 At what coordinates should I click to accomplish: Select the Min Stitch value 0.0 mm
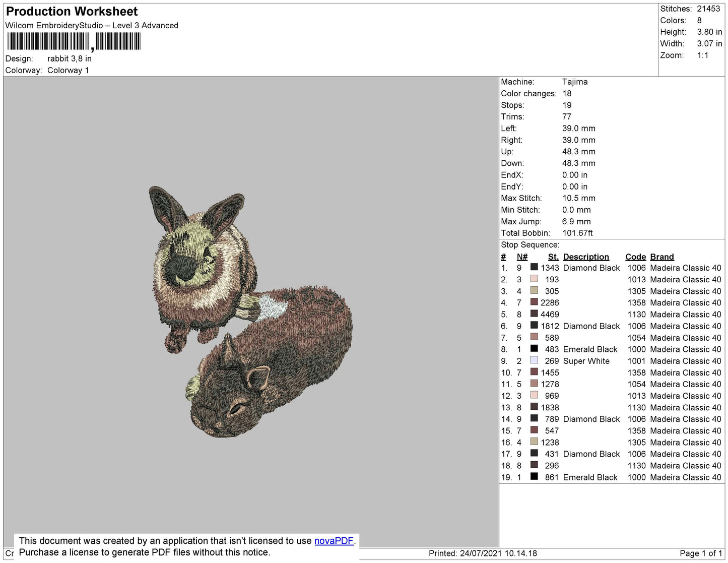pyautogui.click(x=576, y=210)
